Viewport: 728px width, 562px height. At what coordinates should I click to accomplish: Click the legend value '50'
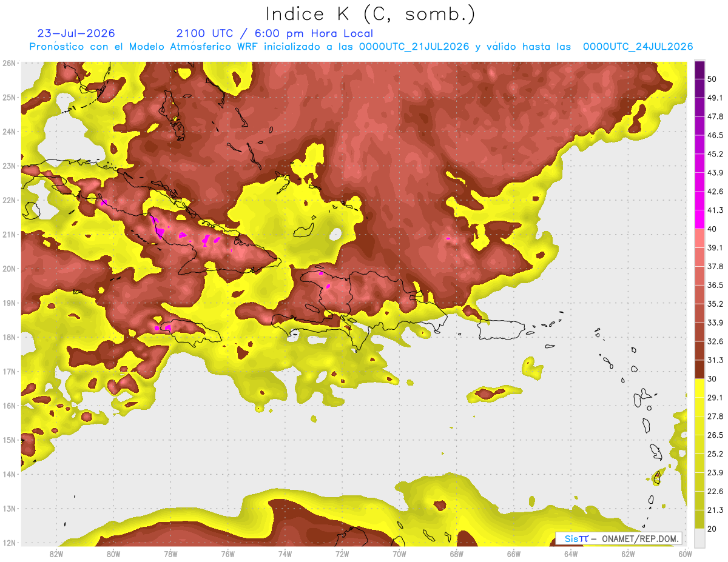pos(713,79)
